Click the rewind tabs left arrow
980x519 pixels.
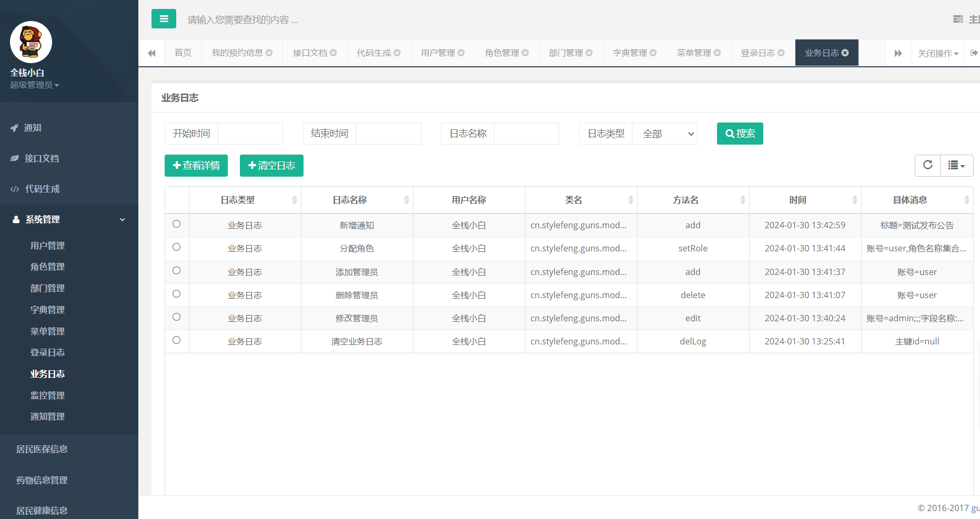pos(151,53)
